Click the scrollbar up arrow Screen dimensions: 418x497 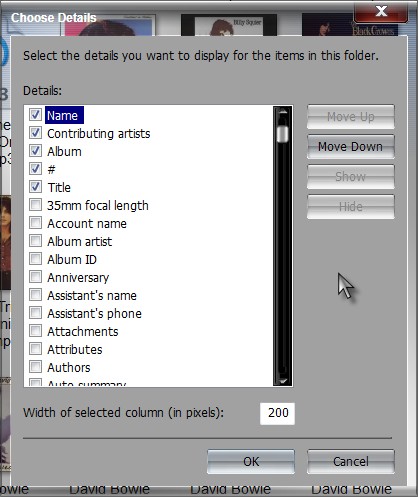(283, 113)
